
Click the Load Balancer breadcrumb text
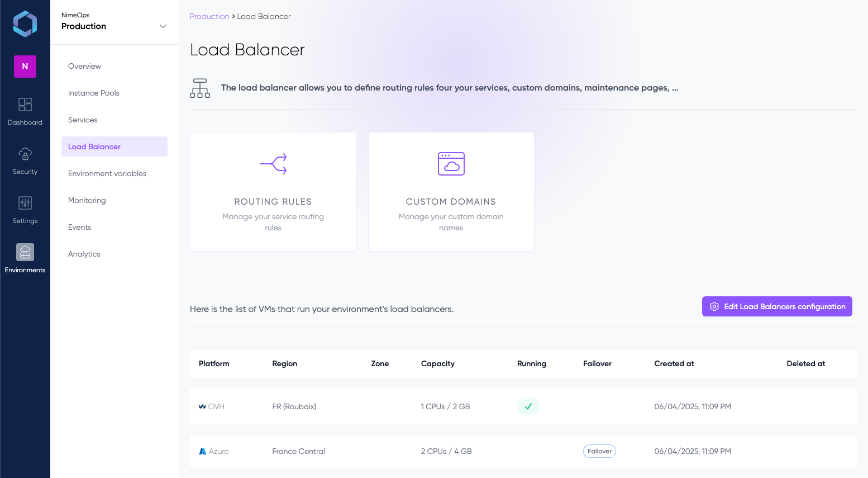[264, 16]
